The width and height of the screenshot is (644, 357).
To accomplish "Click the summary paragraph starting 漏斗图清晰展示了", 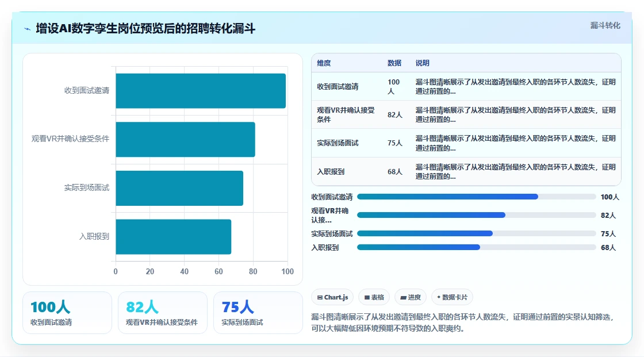I will (x=463, y=323).
